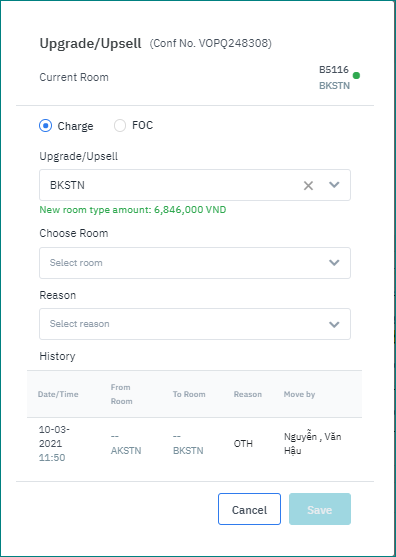396x557 pixels.
Task: Click the green room status dot
Action: point(356,75)
